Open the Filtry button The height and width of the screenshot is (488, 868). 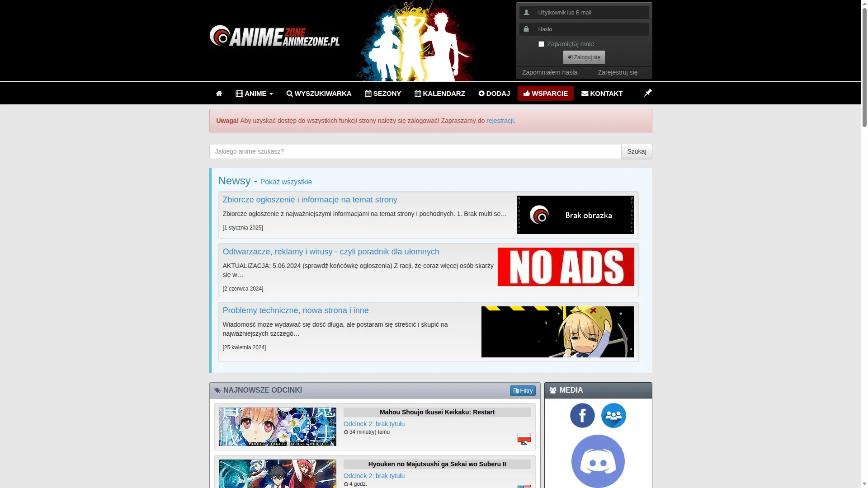[523, 391]
